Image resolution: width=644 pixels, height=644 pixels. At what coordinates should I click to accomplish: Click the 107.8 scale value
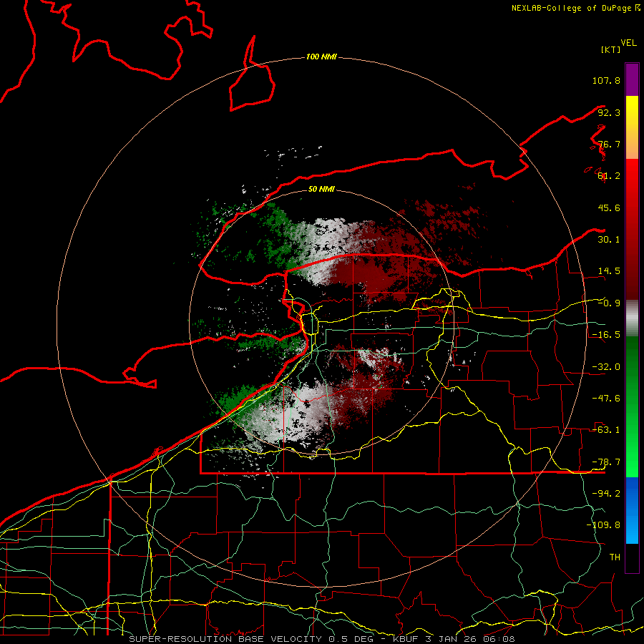click(606, 80)
